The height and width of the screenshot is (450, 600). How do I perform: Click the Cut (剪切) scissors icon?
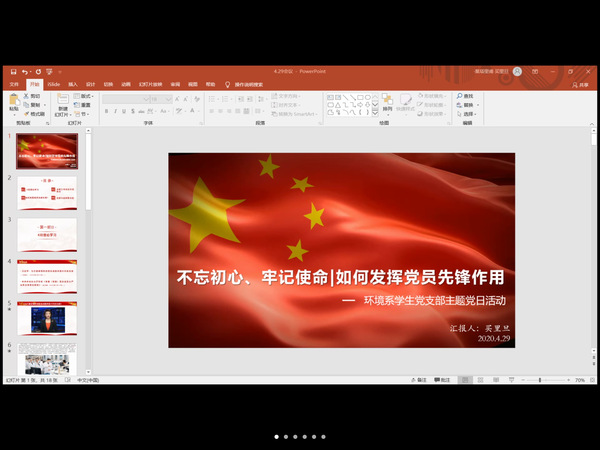point(32,96)
